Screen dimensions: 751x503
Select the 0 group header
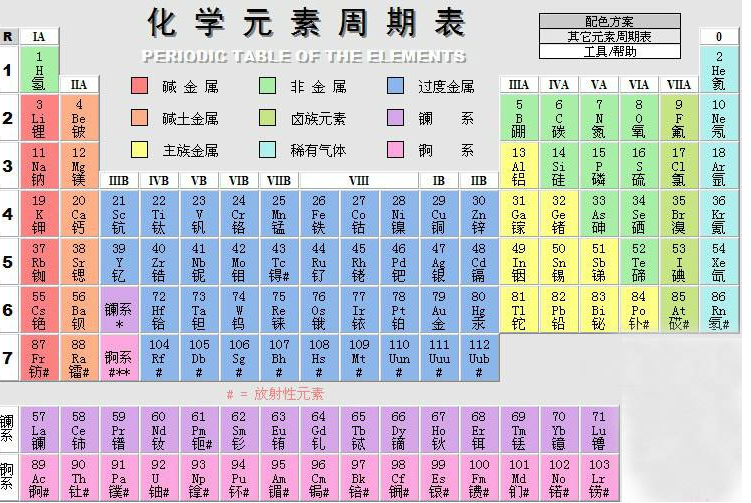[x=718, y=36]
